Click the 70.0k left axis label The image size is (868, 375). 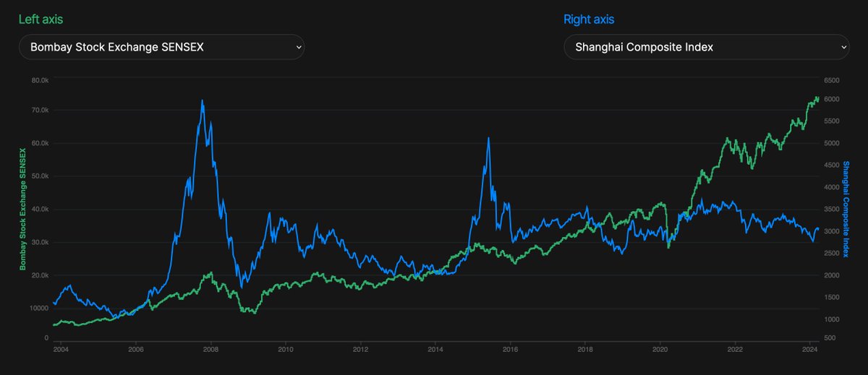[39, 111]
